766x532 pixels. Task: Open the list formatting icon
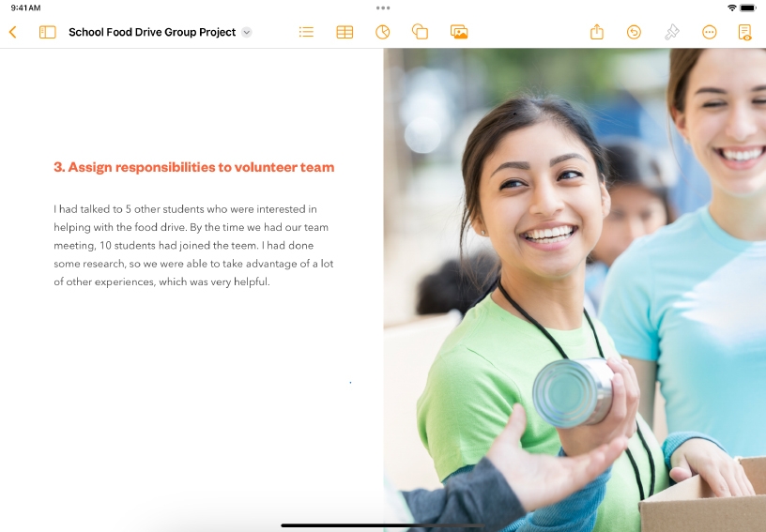coord(306,32)
